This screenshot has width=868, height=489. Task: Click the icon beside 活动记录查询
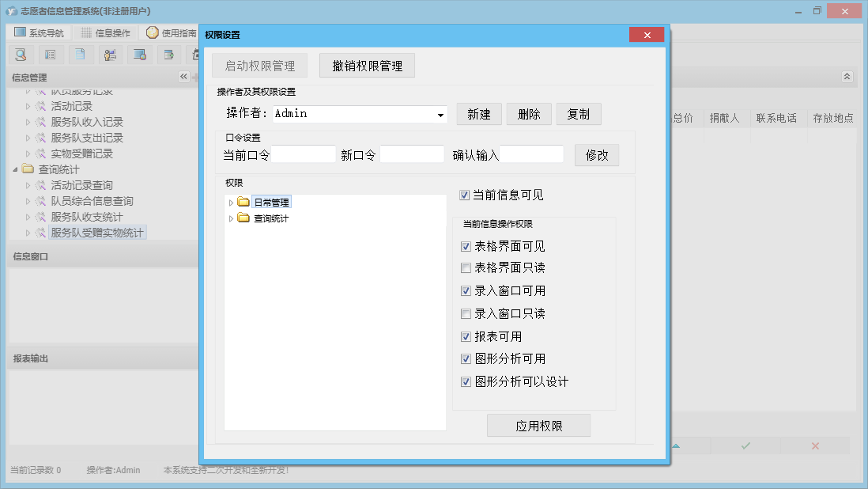[x=41, y=185]
